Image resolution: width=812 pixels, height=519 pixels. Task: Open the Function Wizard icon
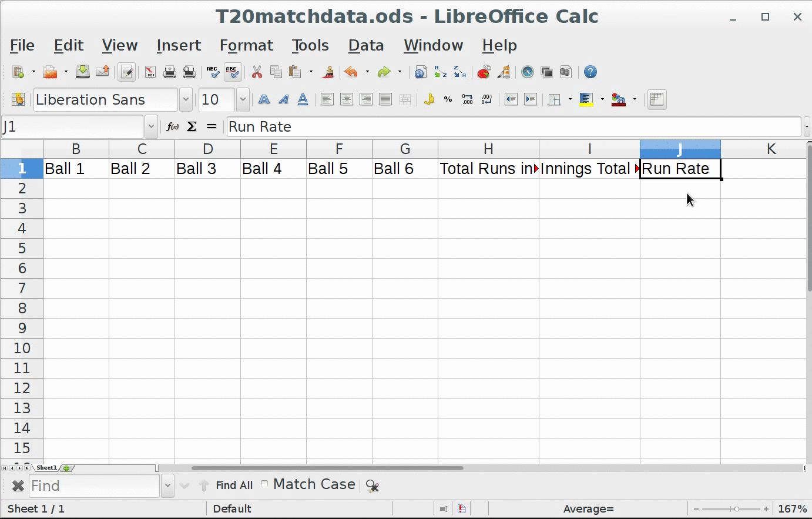point(172,127)
